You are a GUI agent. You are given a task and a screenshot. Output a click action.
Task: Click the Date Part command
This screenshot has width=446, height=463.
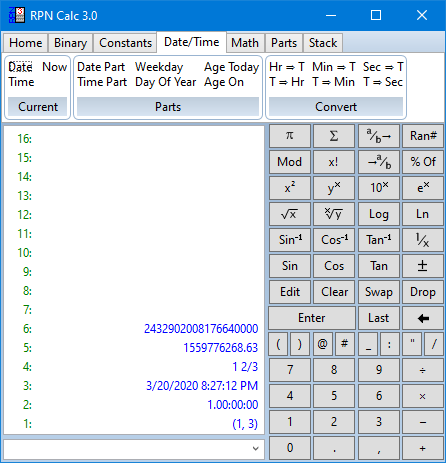[x=101, y=67]
